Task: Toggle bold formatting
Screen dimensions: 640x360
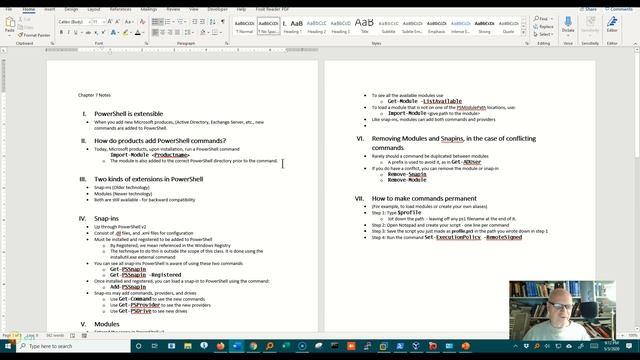Action: [x=61, y=33]
